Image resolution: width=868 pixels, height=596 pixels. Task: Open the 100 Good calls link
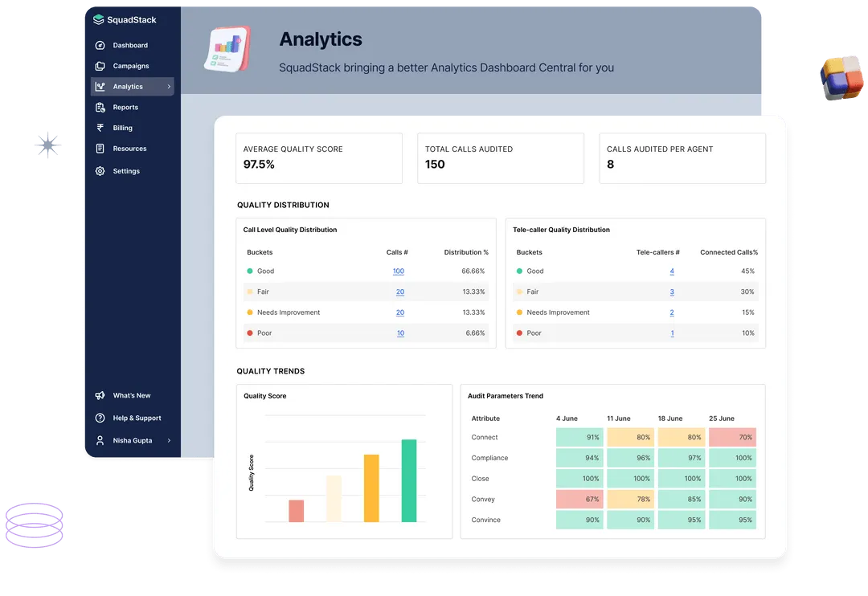(399, 271)
